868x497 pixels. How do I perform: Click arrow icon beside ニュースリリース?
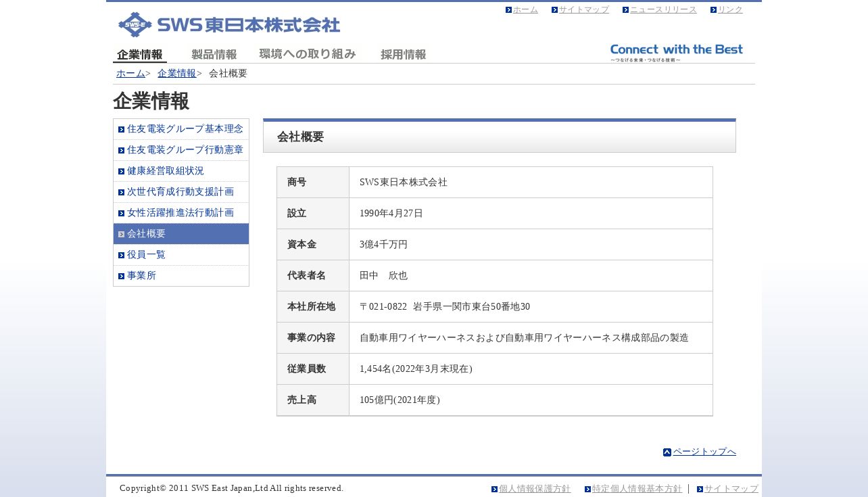coord(626,9)
